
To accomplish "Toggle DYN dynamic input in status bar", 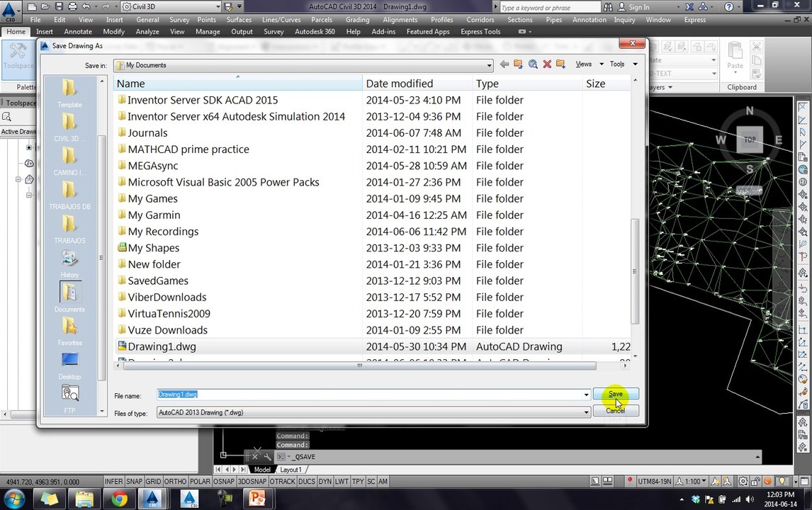I will pos(325,481).
